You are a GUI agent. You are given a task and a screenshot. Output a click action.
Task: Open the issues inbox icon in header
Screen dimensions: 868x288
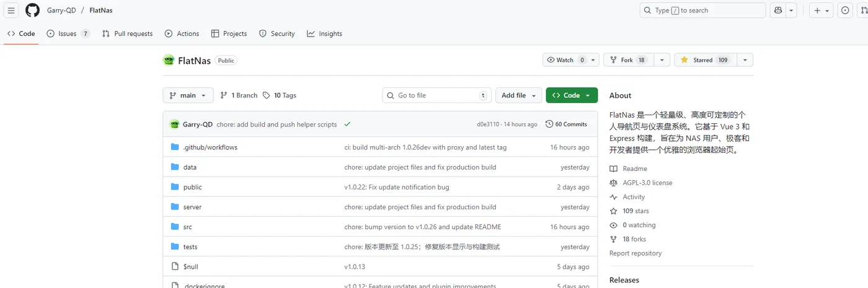(845, 11)
